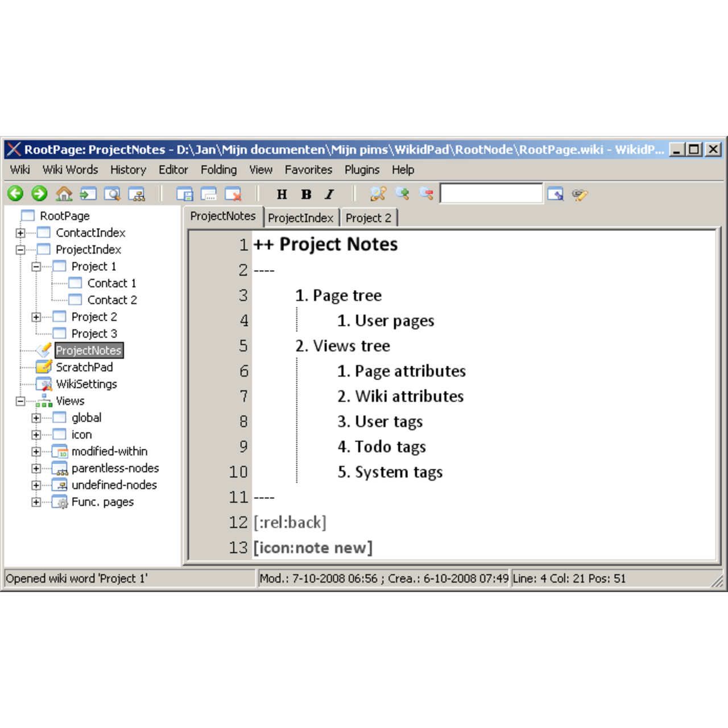This screenshot has width=728, height=728.
Task: Open the preview magnifier toolbar icon
Action: pyautogui.click(x=112, y=193)
